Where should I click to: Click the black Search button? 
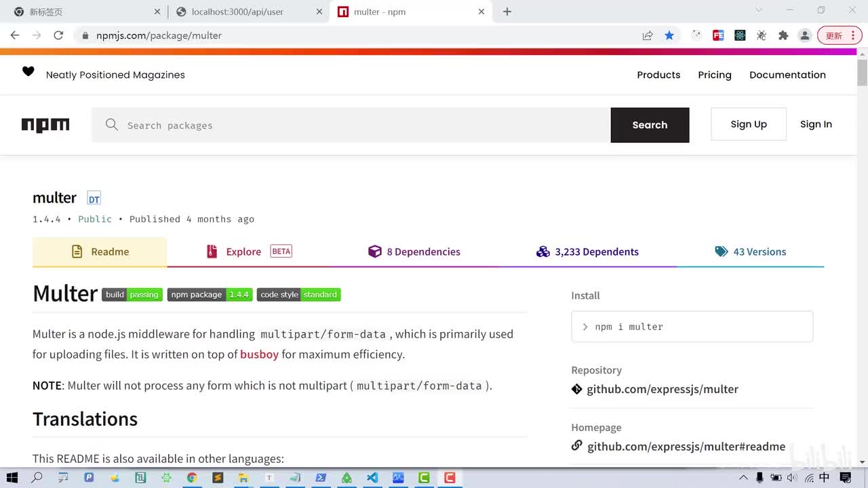point(650,125)
